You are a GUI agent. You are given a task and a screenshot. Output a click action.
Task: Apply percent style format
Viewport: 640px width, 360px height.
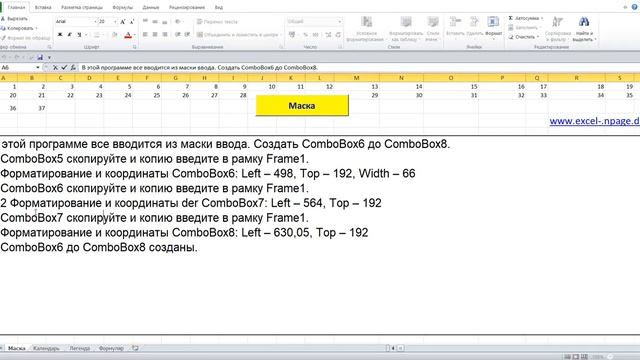pyautogui.click(x=305, y=35)
